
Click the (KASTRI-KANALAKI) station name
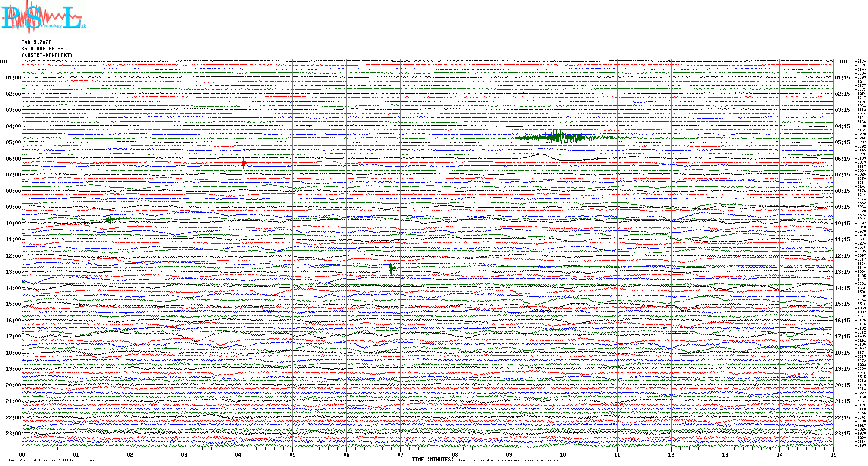click(47, 55)
